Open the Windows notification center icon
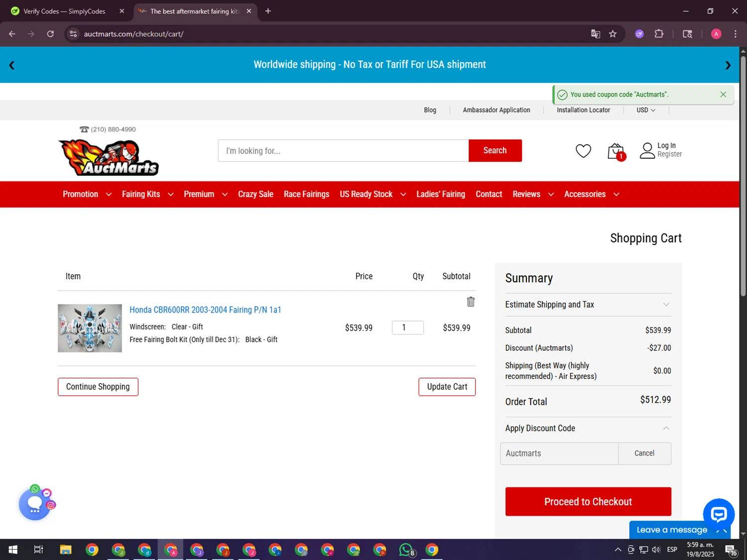The image size is (747, 560). [731, 550]
